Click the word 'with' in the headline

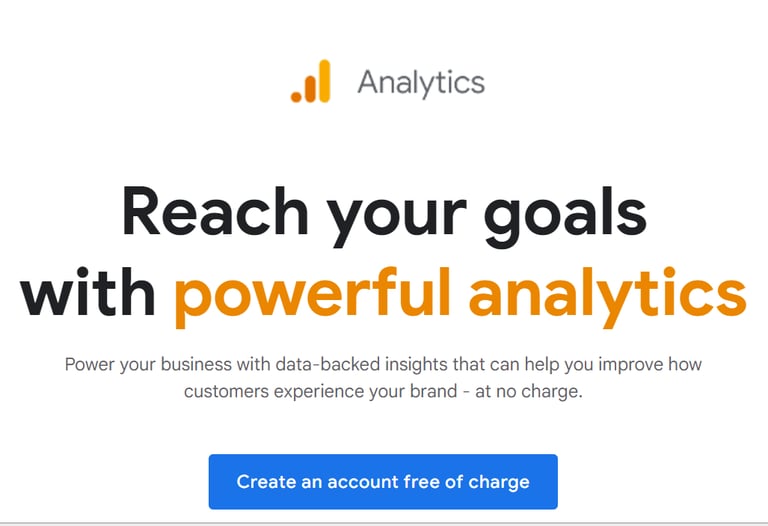[x=88, y=292]
